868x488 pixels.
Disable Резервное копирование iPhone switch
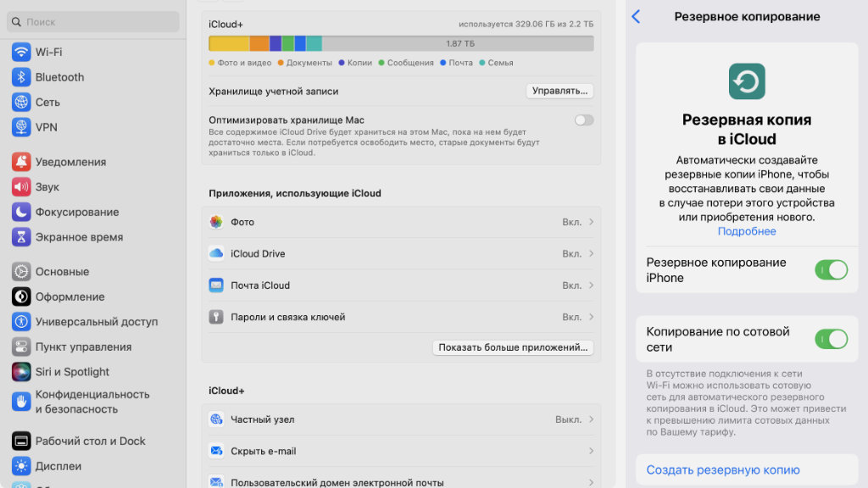pos(831,270)
